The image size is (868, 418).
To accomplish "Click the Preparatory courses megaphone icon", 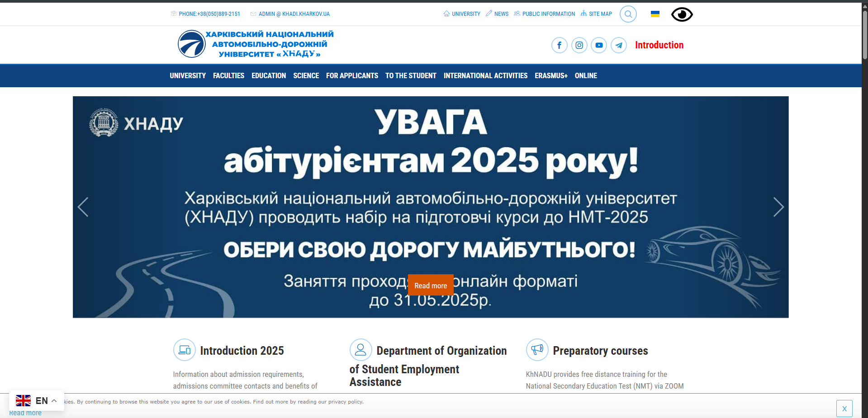I will pos(537,350).
